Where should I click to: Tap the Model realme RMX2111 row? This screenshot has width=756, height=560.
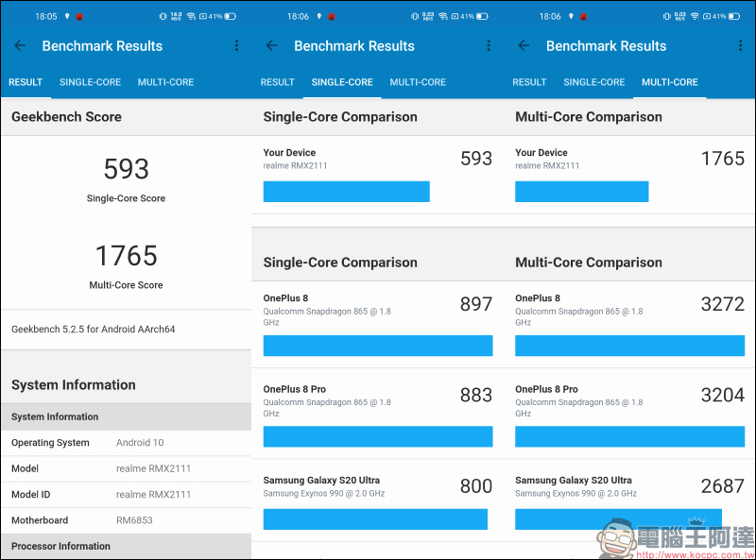coord(127,468)
